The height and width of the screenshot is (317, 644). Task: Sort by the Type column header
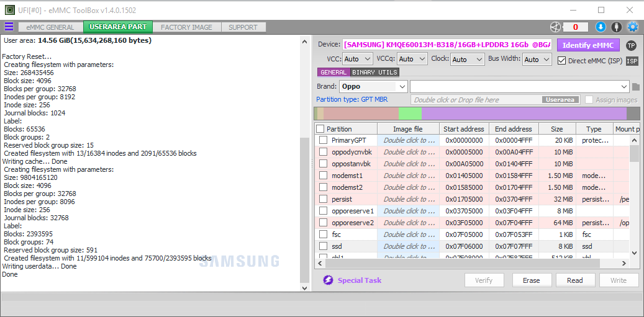pyautogui.click(x=594, y=129)
